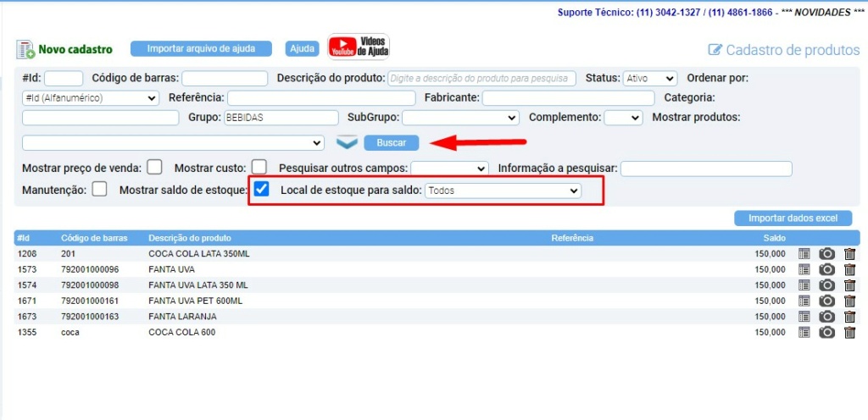This screenshot has height=420, width=868.
Task: Focus the Categoria input field
Action: pyautogui.click(x=101, y=118)
